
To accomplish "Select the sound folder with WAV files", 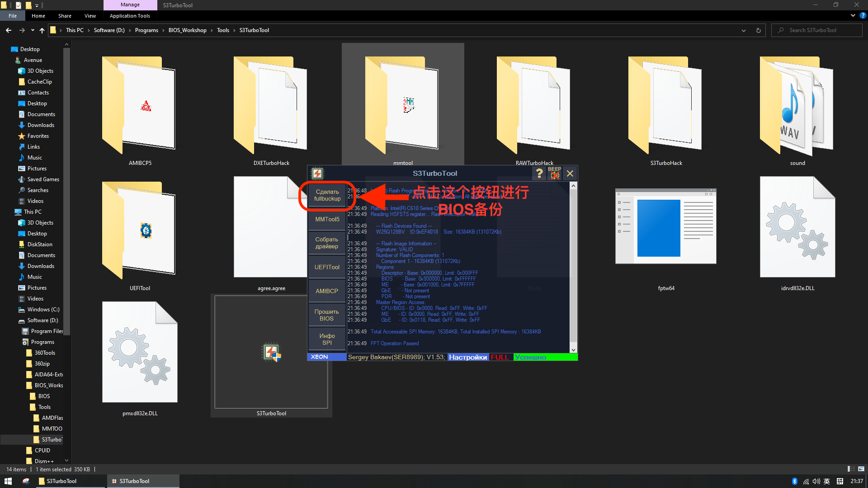I will point(797,105).
